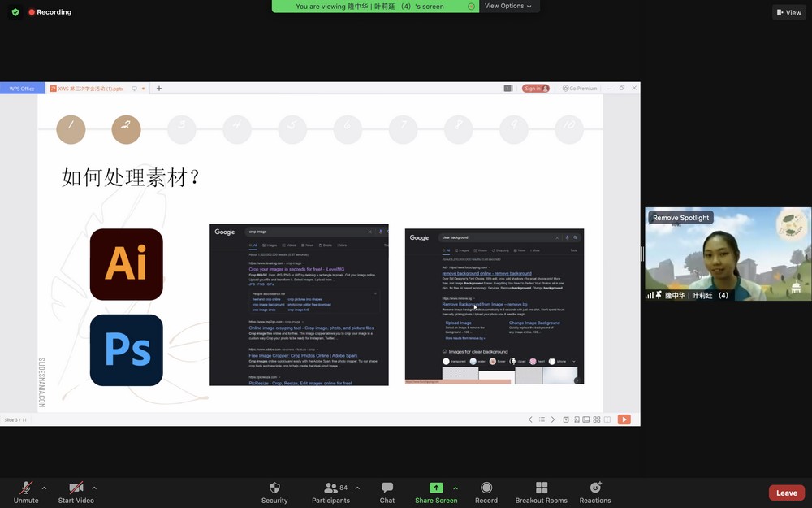
Task: Click the 'Slide 3 / 11' status text
Action: coord(15,420)
